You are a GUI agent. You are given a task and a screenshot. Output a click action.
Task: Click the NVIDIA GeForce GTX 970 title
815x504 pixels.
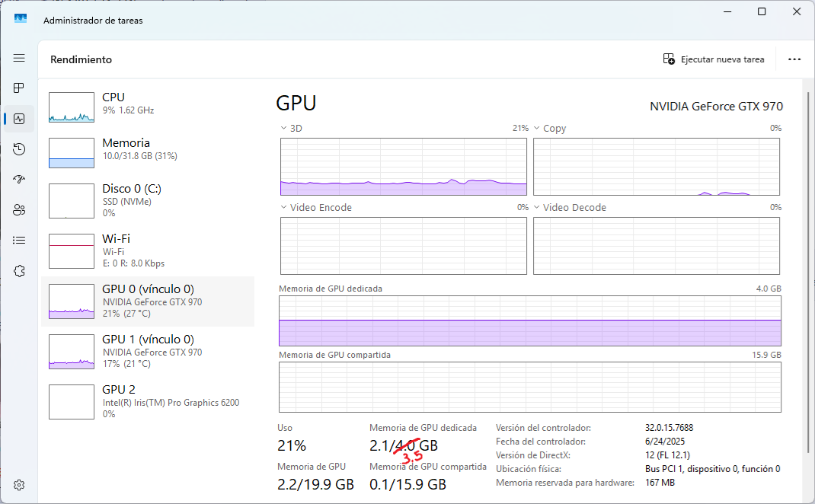point(716,107)
